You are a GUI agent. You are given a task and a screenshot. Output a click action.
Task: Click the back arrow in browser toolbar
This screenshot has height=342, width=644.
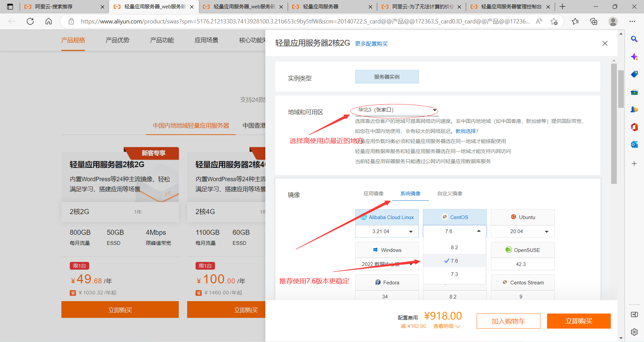[12, 21]
